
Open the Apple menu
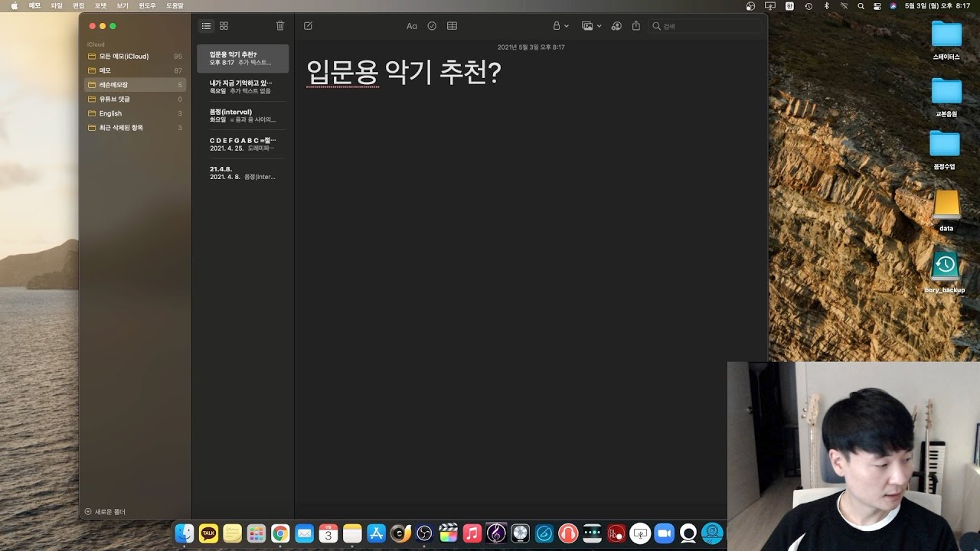[x=14, y=5]
